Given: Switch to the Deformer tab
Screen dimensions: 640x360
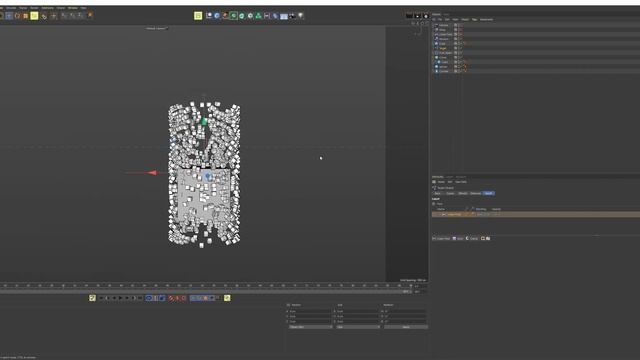Looking at the screenshot, I should click(x=476, y=193).
